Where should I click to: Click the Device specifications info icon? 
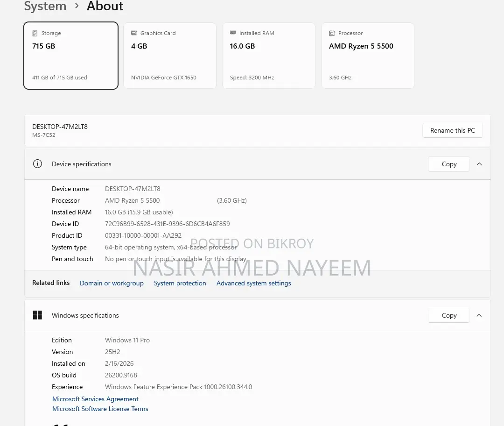37,164
